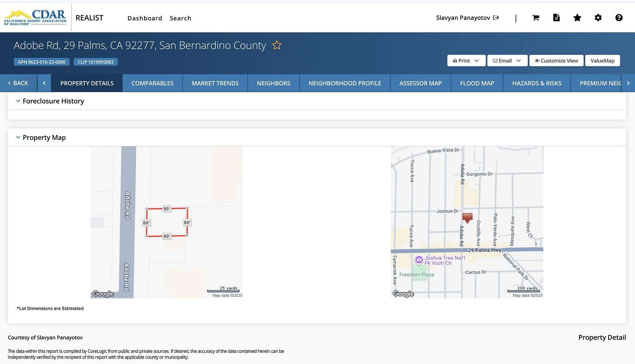Click the ValueMap button
Screen dimensions: 635x364
(x=602, y=60)
